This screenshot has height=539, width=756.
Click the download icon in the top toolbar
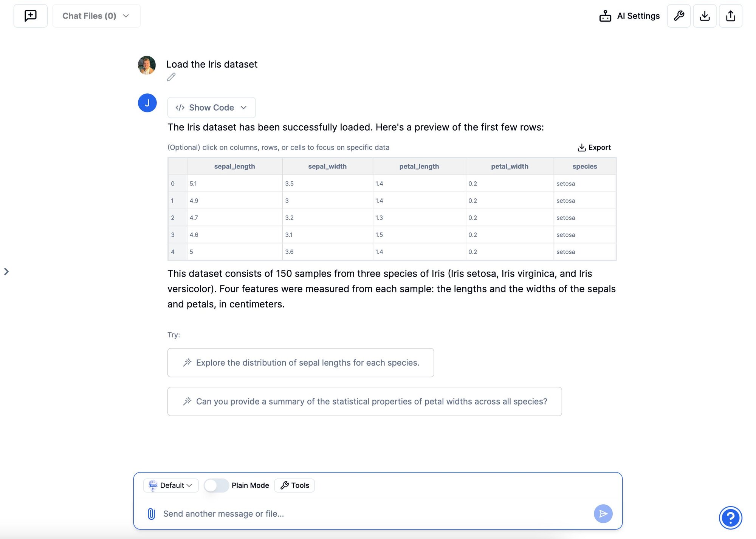[x=704, y=15]
